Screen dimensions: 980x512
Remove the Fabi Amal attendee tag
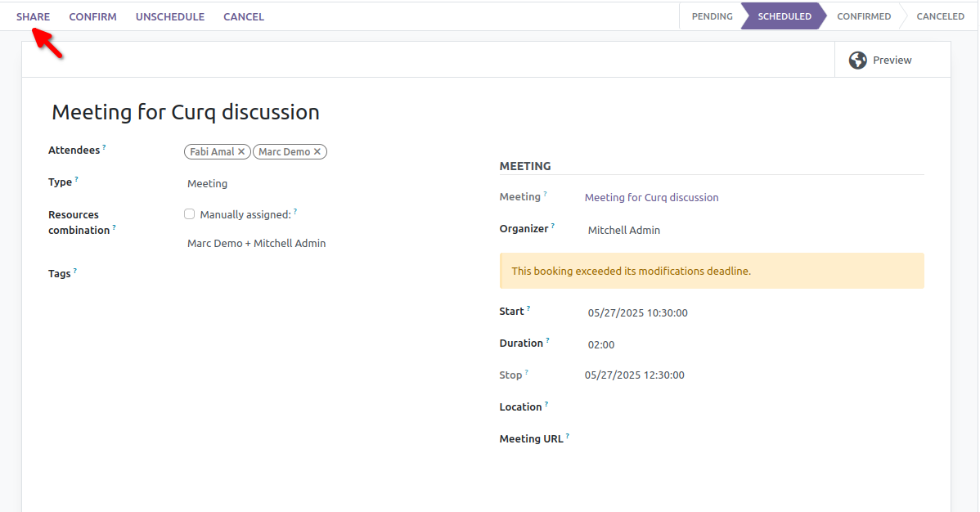point(241,152)
